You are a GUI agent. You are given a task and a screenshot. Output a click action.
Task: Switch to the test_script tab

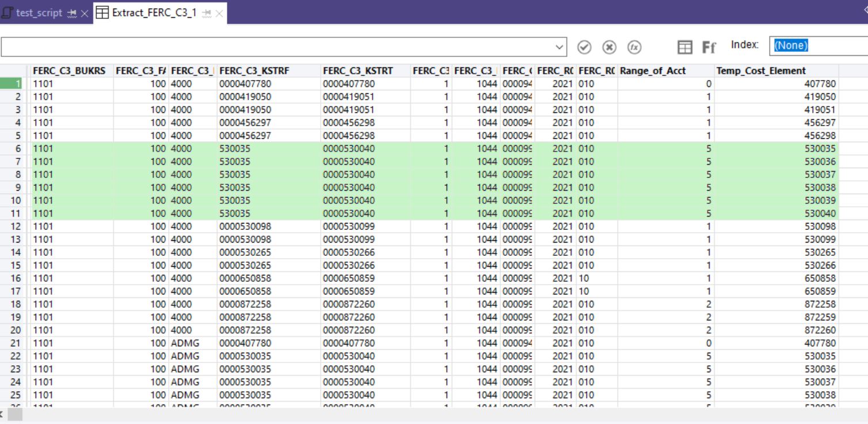tap(38, 13)
